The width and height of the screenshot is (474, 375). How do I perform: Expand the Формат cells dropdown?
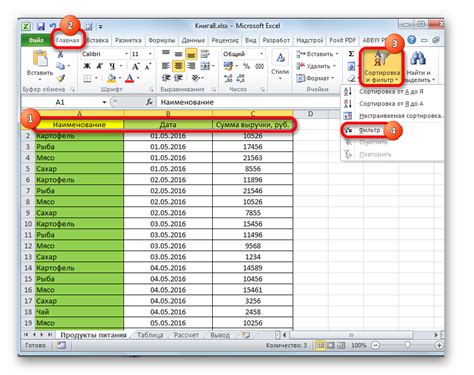[333, 78]
